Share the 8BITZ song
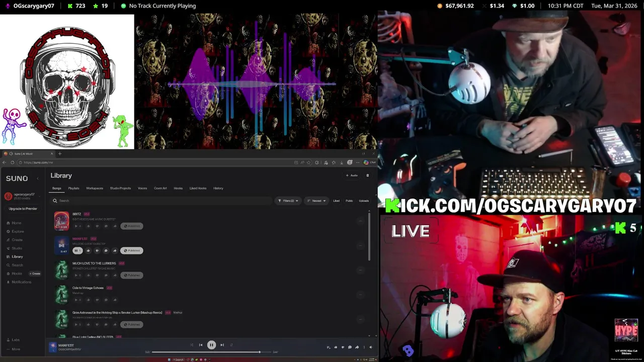The height and width of the screenshot is (362, 644). (x=115, y=226)
